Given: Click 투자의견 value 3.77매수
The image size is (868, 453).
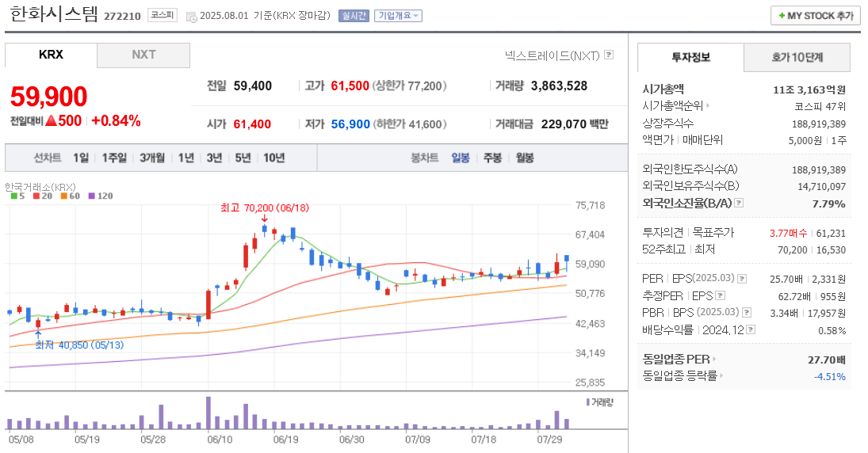Looking at the screenshot, I should (x=788, y=234).
